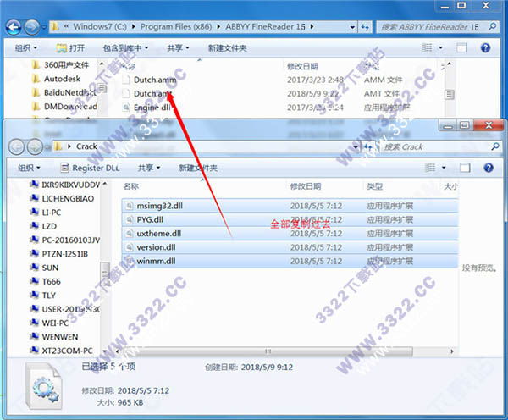Select the uxtheme.dll file
Image resolution: width=508 pixels, height=420 pixels.
click(x=158, y=233)
